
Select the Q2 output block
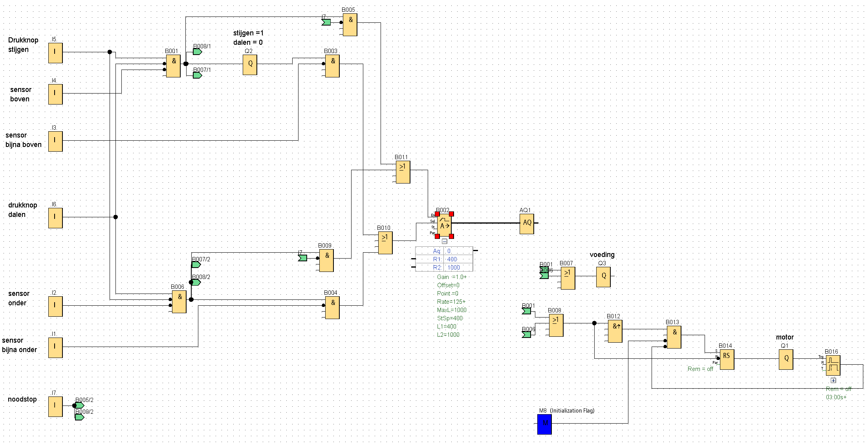[250, 65]
